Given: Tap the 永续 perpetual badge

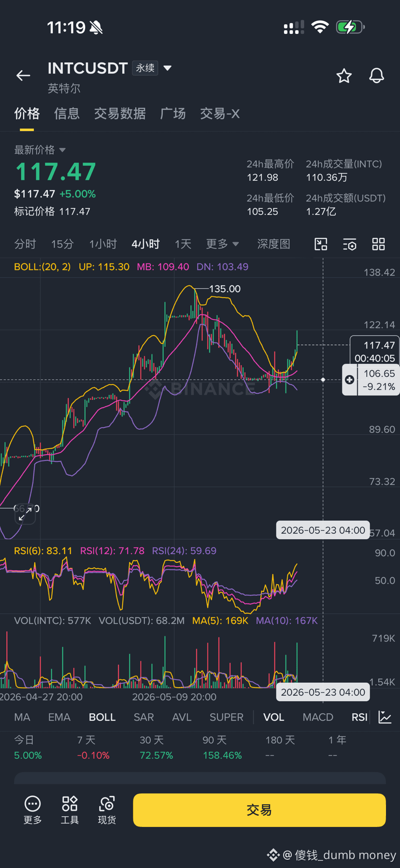Looking at the screenshot, I should click(145, 68).
